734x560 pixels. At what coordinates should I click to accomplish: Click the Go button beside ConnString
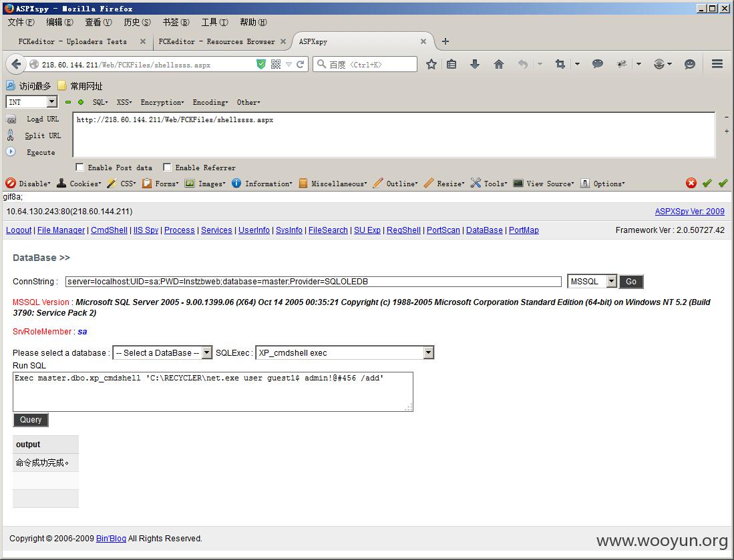pos(631,281)
